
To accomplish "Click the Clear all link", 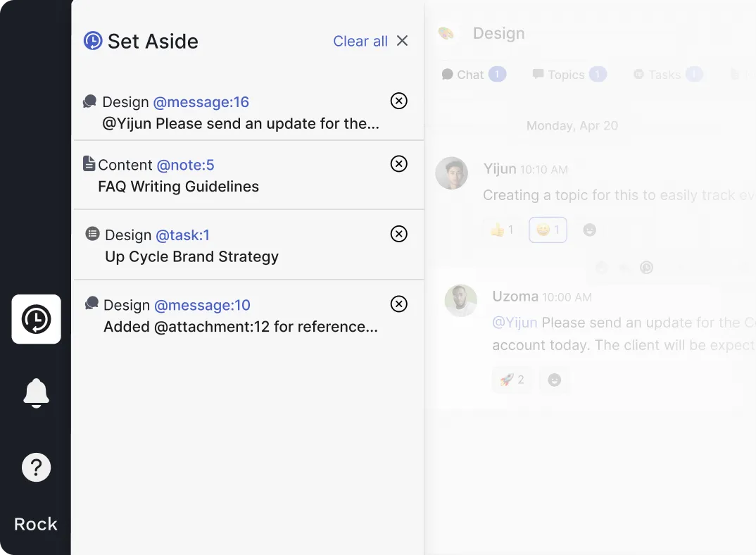I will pos(360,41).
